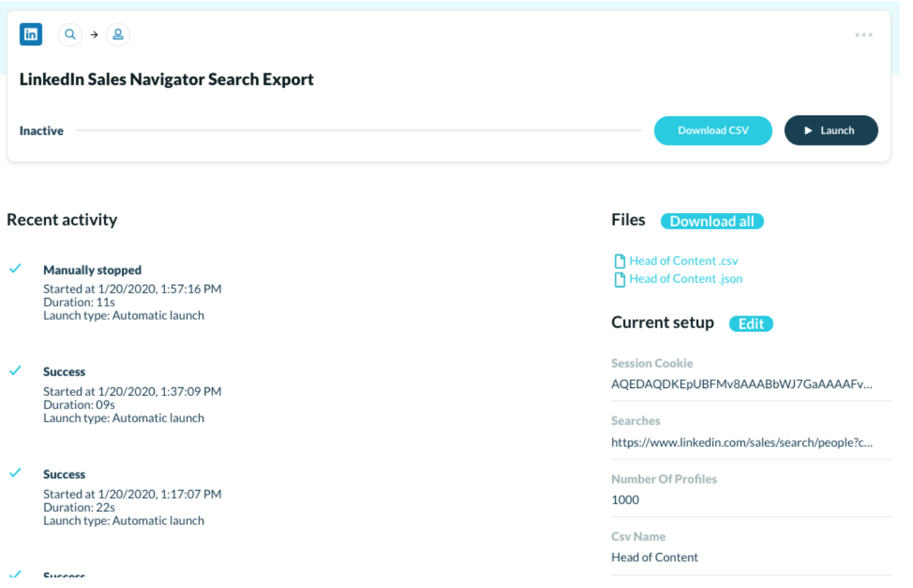This screenshot has height=588, width=913.
Task: Click the Launch type line under Manually stopped
Action: pos(124,316)
